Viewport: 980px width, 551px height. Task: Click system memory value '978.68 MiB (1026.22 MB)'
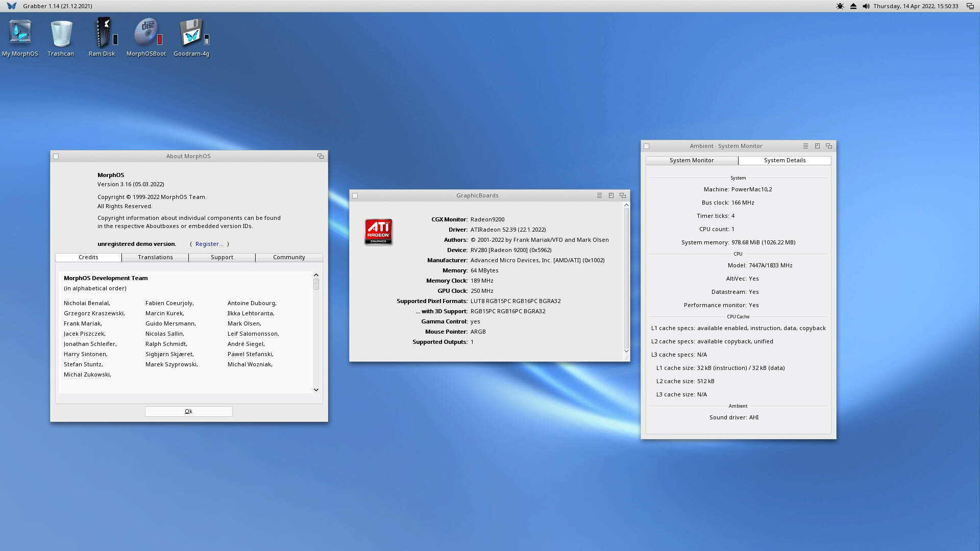click(763, 242)
